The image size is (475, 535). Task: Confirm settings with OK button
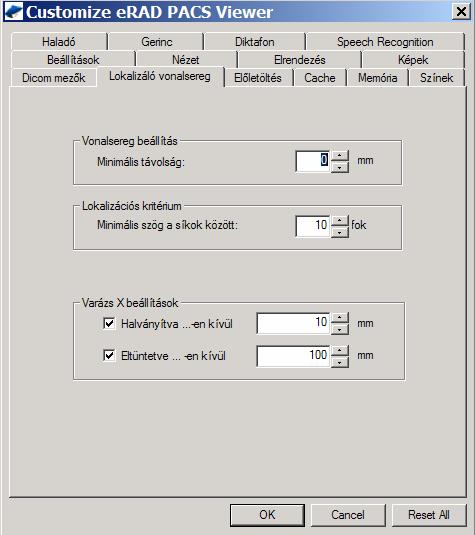pyautogui.click(x=267, y=515)
